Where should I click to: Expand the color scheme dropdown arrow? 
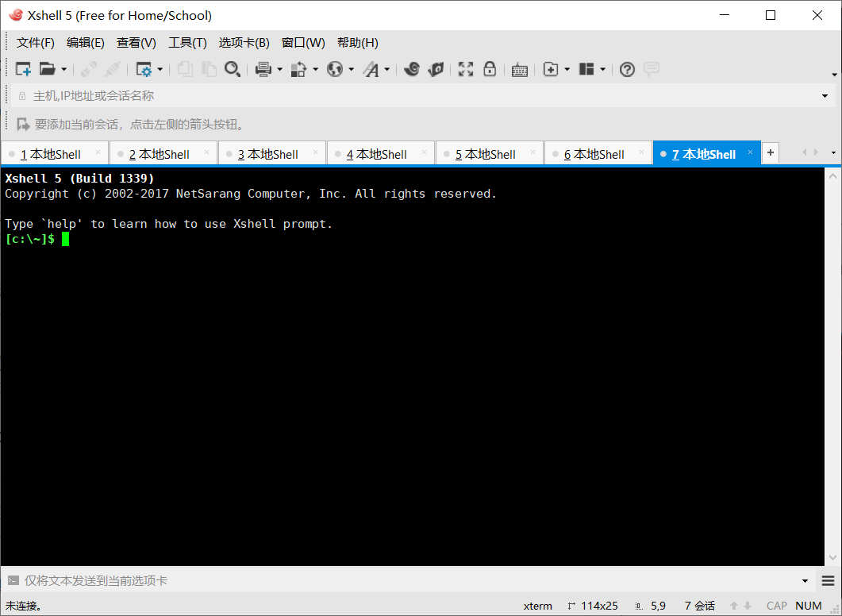pos(315,70)
